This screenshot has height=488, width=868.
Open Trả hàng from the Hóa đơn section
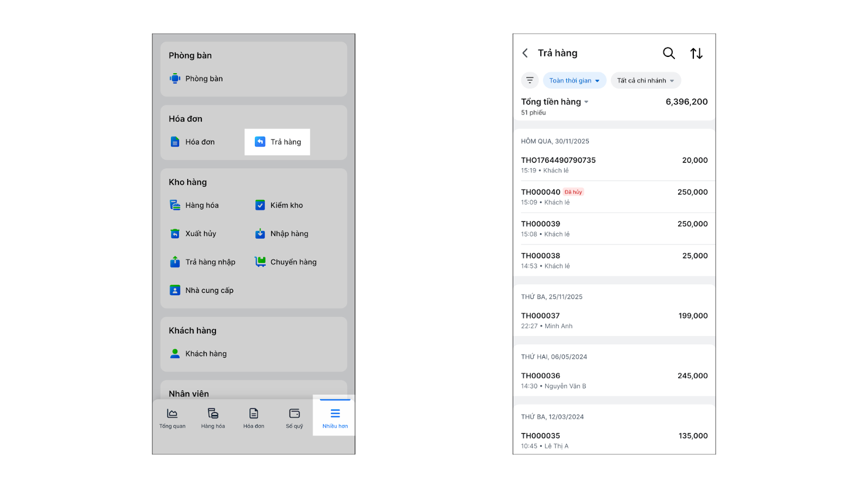278,142
